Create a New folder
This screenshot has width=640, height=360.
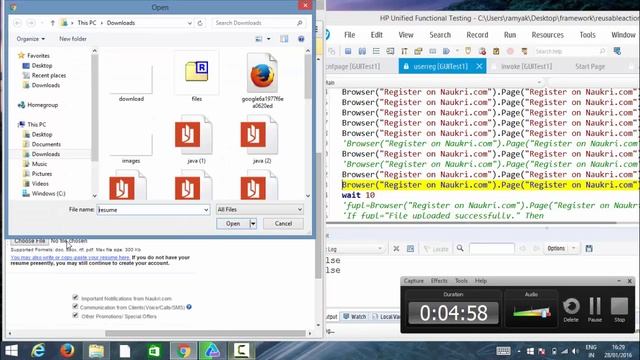(x=73, y=39)
